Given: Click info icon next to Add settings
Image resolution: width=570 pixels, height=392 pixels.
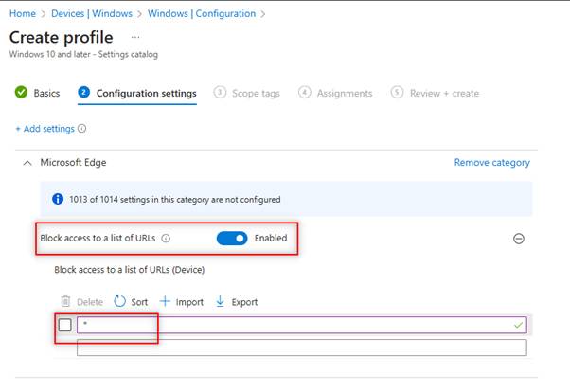Looking at the screenshot, I should 81,128.
